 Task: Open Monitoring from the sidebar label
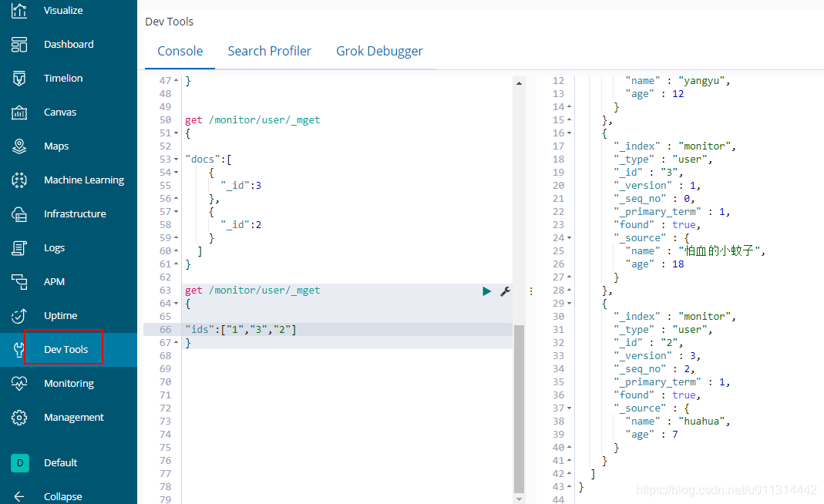click(69, 384)
